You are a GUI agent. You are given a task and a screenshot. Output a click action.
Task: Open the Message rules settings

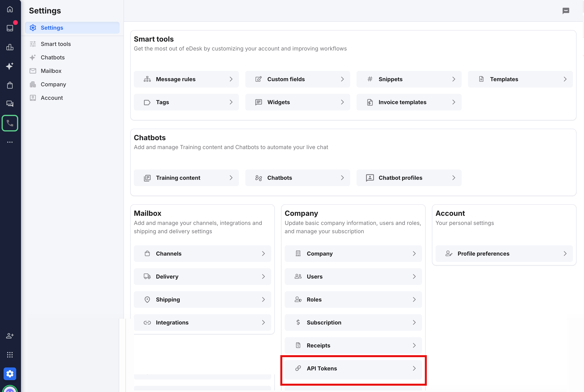pyautogui.click(x=186, y=79)
